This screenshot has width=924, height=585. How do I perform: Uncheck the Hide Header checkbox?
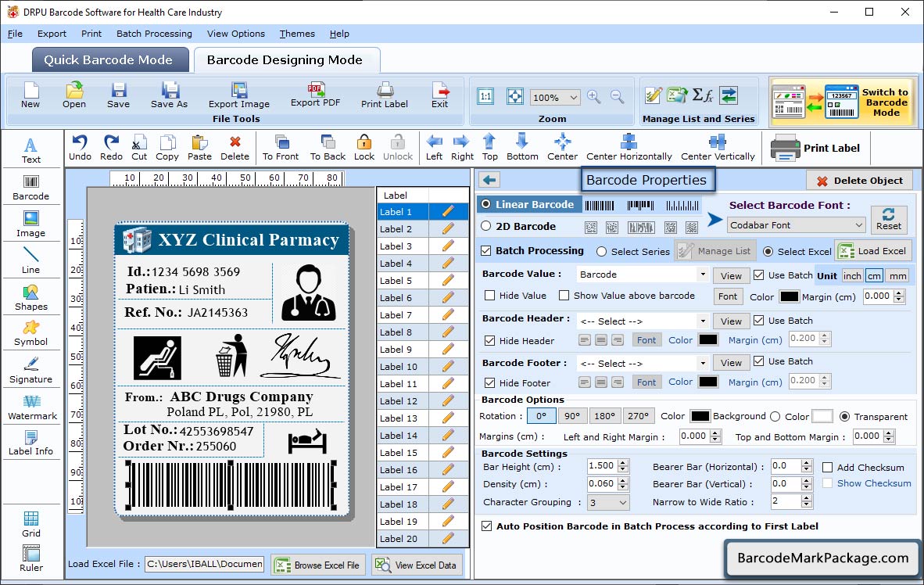[x=489, y=341]
